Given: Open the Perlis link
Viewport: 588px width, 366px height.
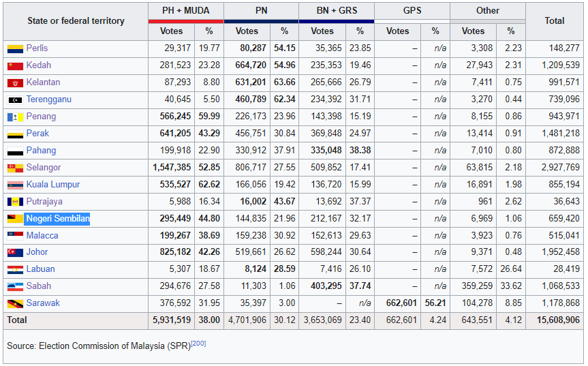Looking at the screenshot, I should click(37, 48).
